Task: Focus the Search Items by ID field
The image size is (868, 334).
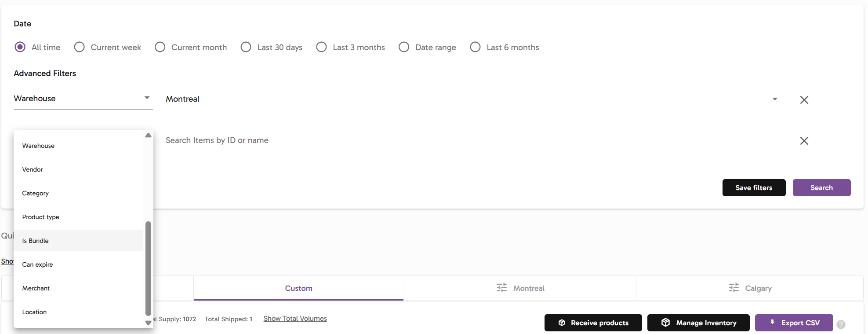Action: point(472,140)
